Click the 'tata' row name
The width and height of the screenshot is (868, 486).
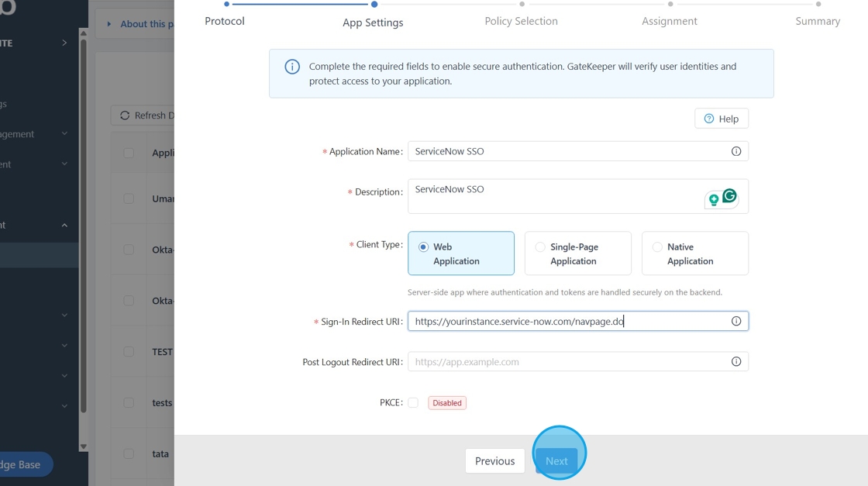(160, 454)
